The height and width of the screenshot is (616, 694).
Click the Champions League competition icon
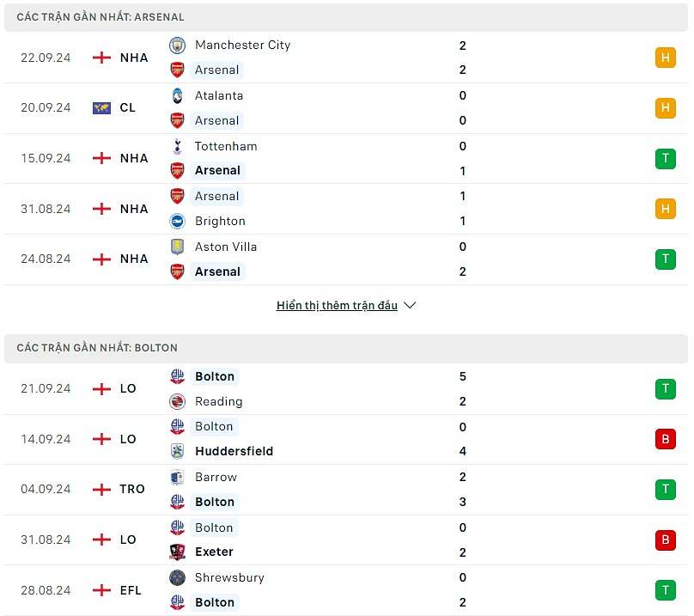[x=101, y=108]
